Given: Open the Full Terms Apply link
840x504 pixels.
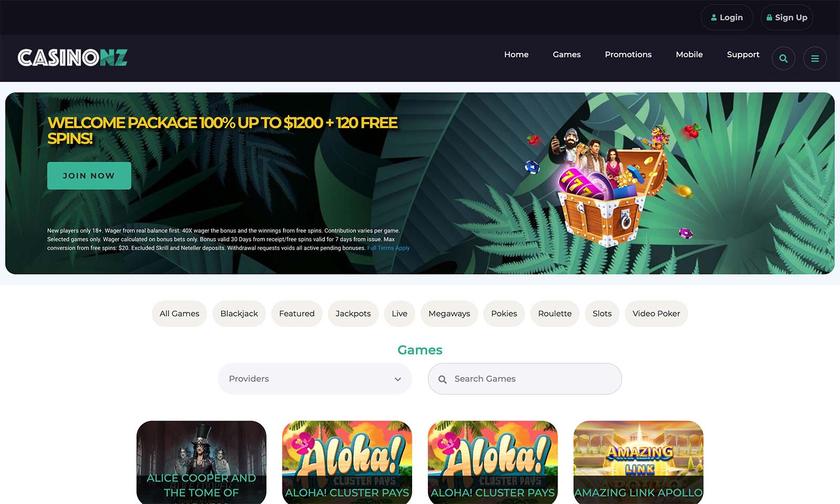Looking at the screenshot, I should coord(388,248).
